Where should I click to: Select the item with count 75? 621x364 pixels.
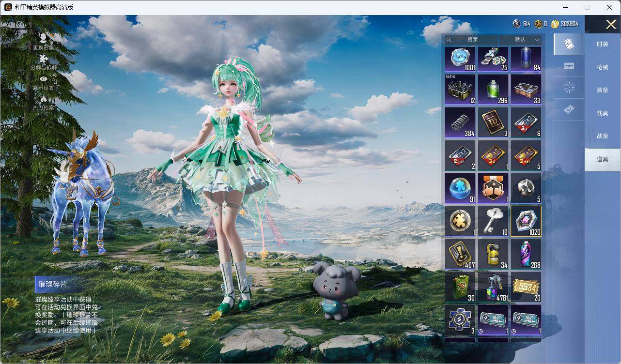(493, 59)
